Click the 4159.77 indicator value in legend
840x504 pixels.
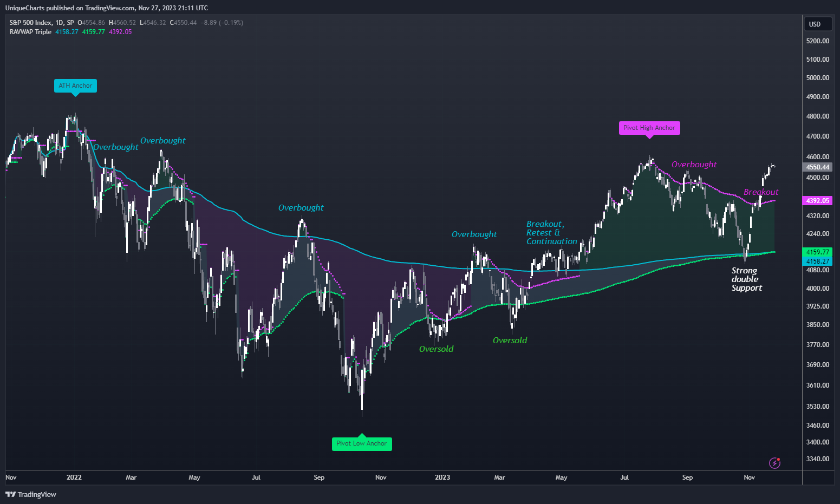pyautogui.click(x=93, y=32)
